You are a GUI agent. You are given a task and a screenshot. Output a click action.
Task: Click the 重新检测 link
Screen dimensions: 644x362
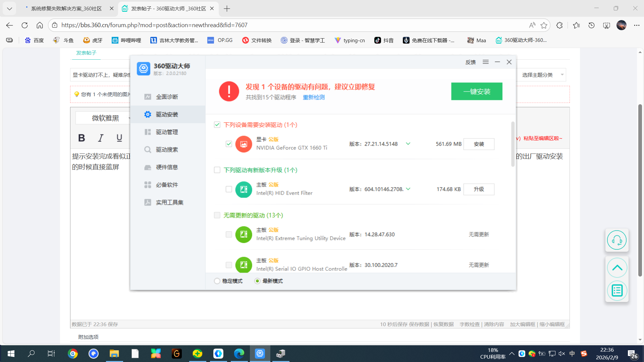pyautogui.click(x=314, y=97)
